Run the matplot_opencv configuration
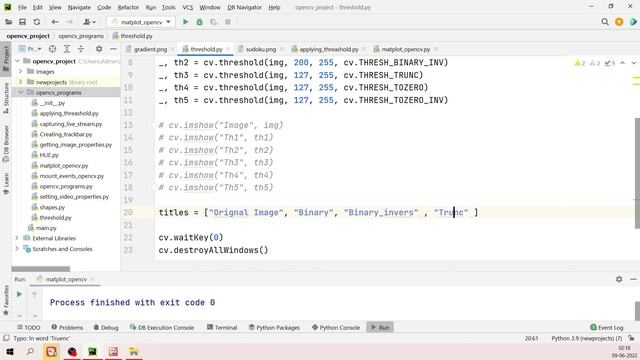640x360 pixels. coord(185,22)
